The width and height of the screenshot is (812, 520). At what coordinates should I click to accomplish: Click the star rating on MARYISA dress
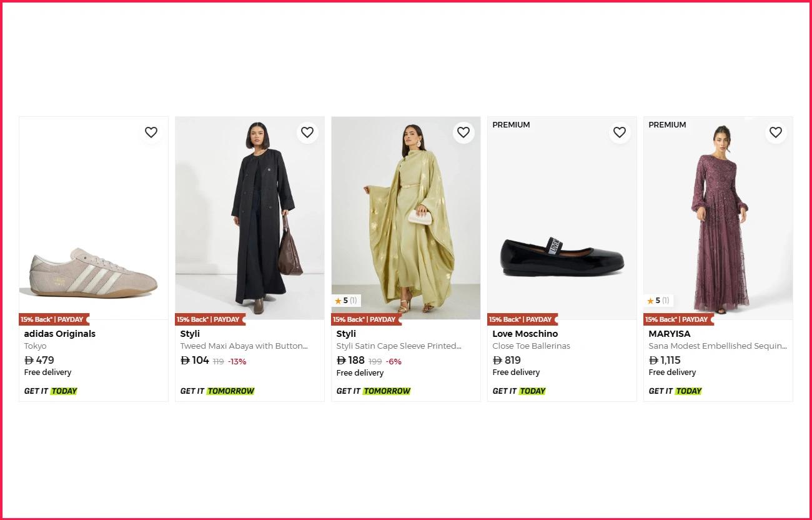(658, 301)
